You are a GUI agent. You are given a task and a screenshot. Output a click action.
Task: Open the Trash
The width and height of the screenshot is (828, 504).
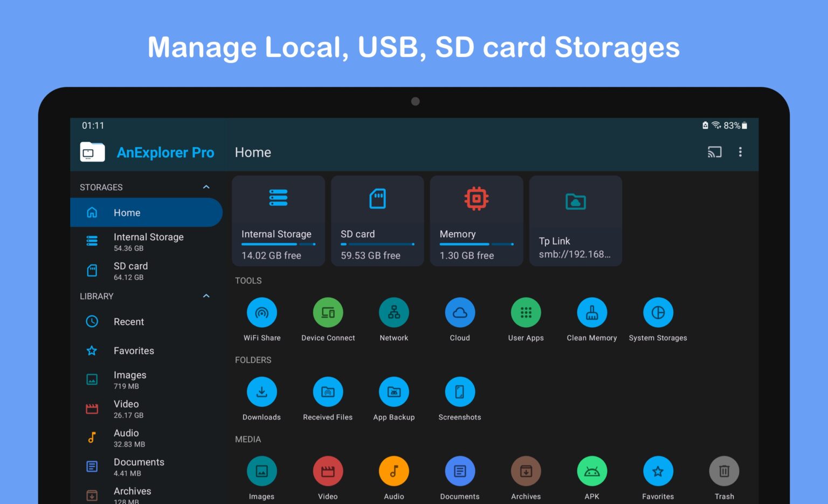click(724, 471)
